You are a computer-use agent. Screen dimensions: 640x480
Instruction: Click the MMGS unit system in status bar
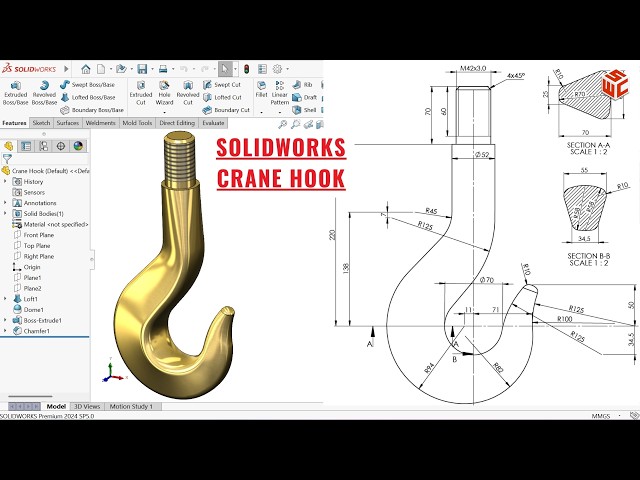[x=600, y=416]
